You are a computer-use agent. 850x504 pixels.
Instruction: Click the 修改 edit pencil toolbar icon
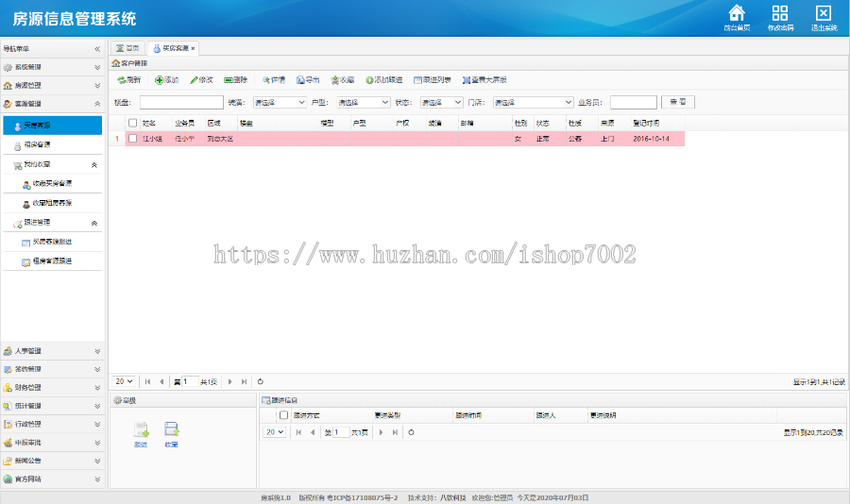coord(194,80)
